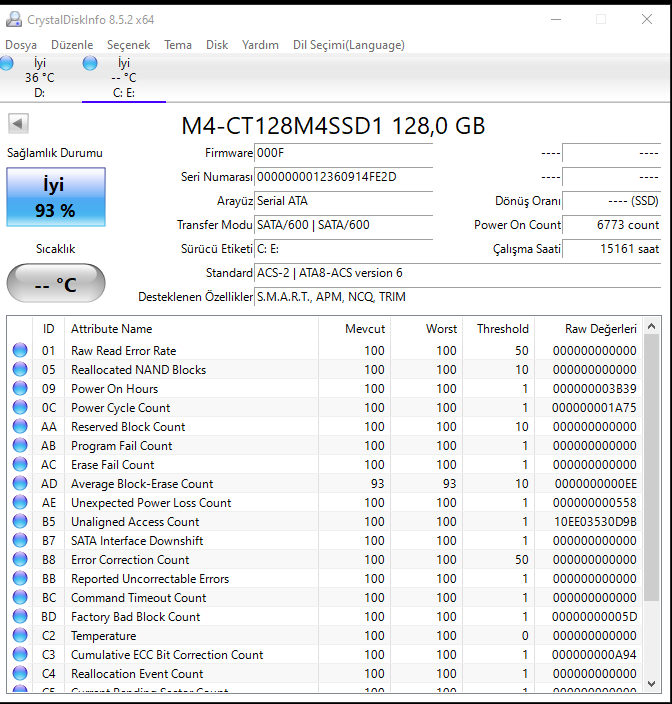Click the Raw Değerleri column header
This screenshot has height=704, width=672.
tap(588, 328)
